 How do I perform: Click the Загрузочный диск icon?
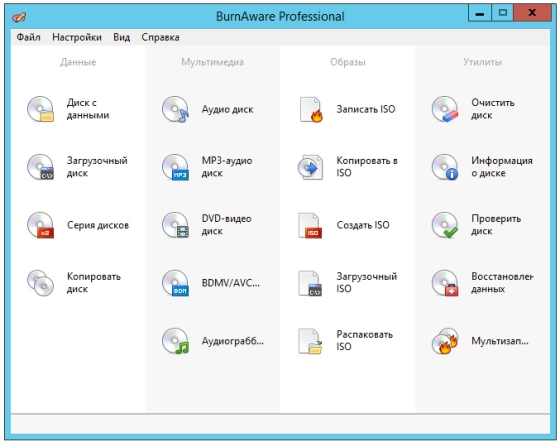click(x=40, y=167)
